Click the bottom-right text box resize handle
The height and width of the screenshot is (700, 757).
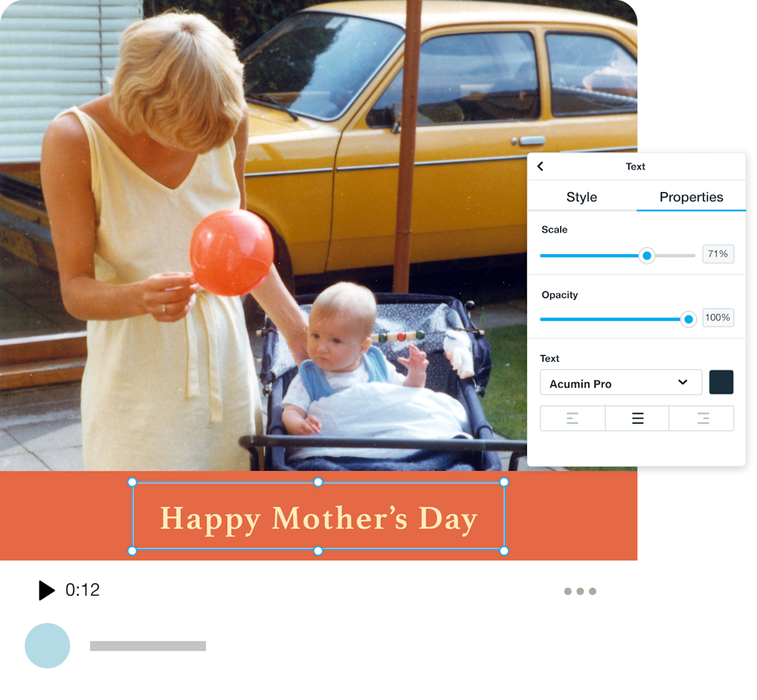coord(504,551)
